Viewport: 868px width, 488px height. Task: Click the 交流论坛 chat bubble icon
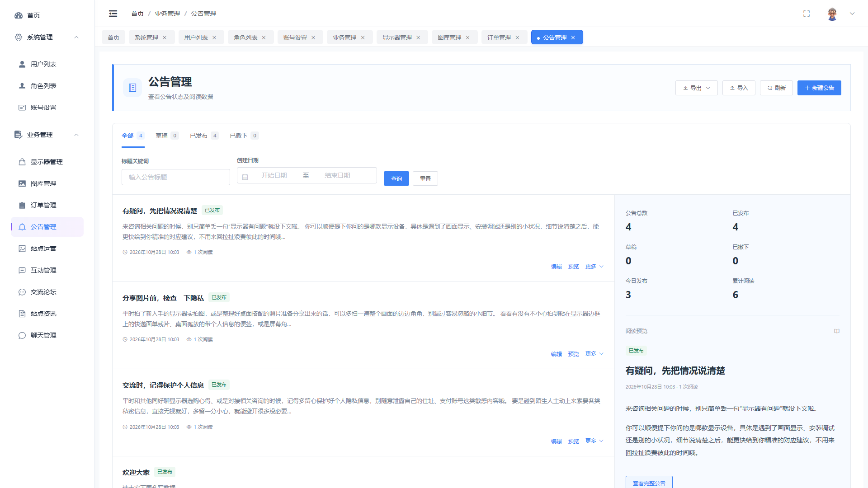(x=22, y=292)
